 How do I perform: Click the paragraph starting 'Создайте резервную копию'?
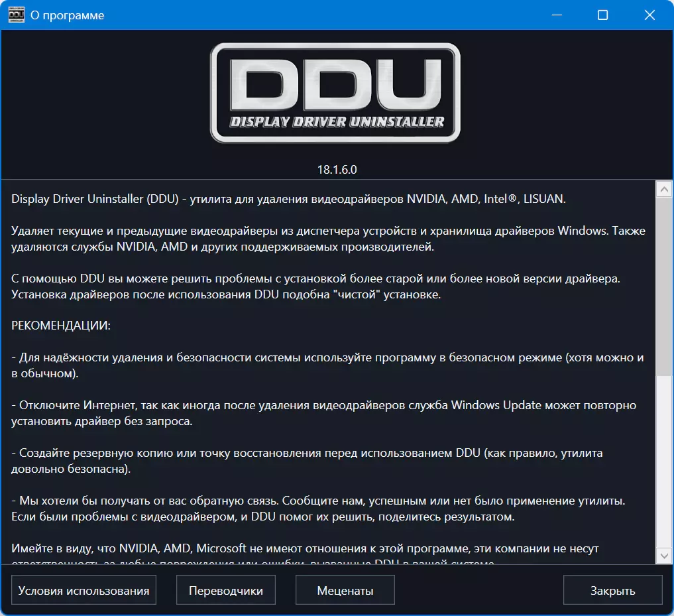[307, 461]
